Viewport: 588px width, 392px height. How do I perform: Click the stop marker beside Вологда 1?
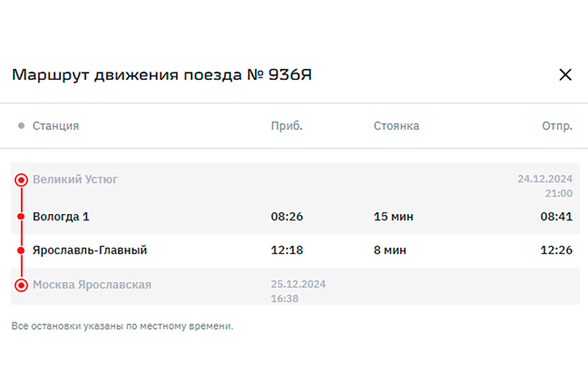(x=21, y=215)
